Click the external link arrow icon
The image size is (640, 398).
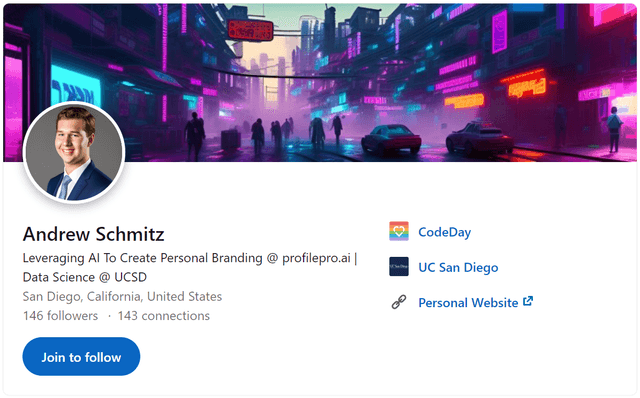[x=528, y=301]
